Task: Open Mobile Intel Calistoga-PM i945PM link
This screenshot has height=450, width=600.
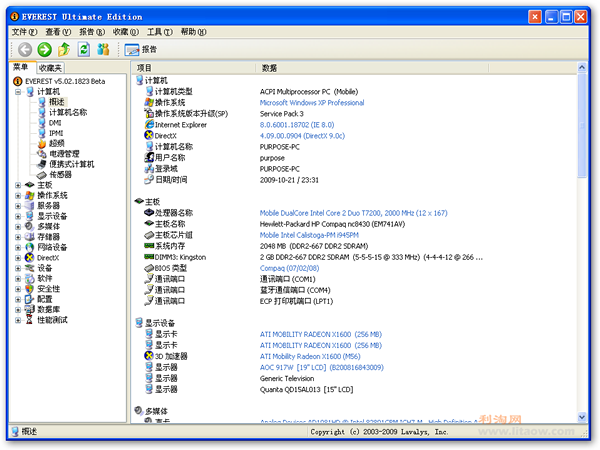Action: [x=309, y=235]
